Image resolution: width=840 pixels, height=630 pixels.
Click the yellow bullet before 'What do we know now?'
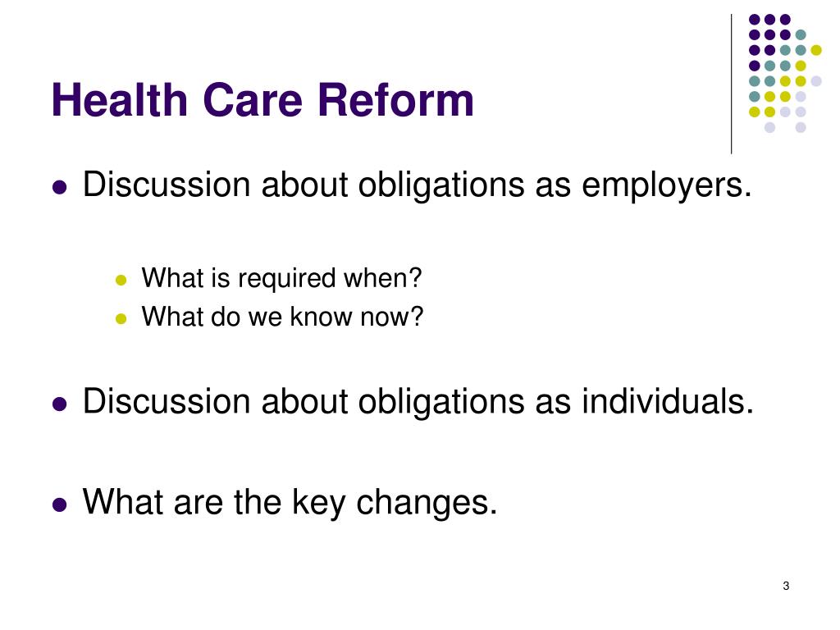[121, 319]
